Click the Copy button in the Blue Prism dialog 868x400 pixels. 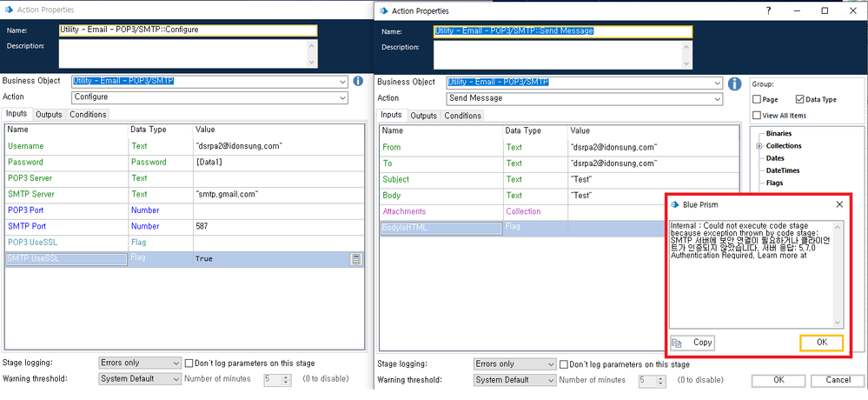692,343
